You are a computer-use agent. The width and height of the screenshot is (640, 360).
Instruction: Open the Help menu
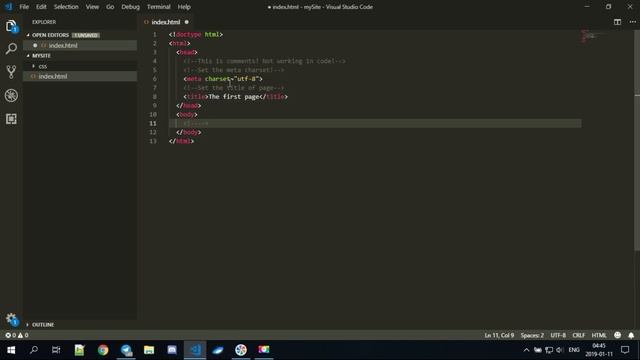click(184, 7)
